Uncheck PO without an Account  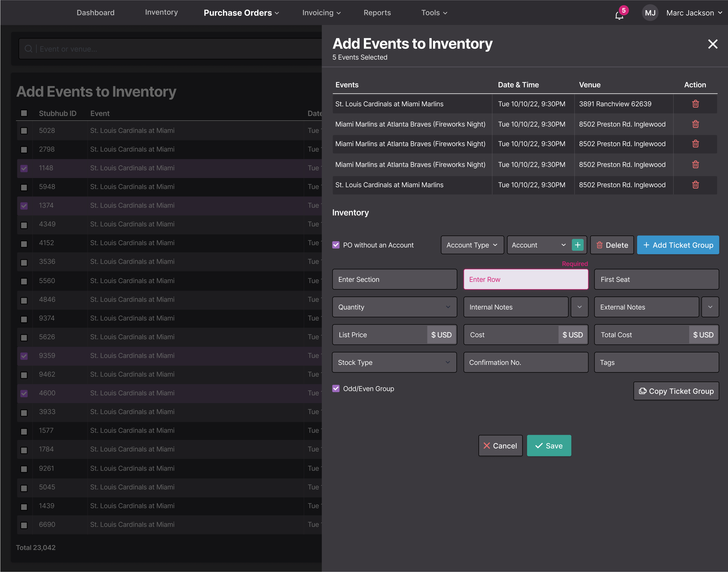coord(336,245)
